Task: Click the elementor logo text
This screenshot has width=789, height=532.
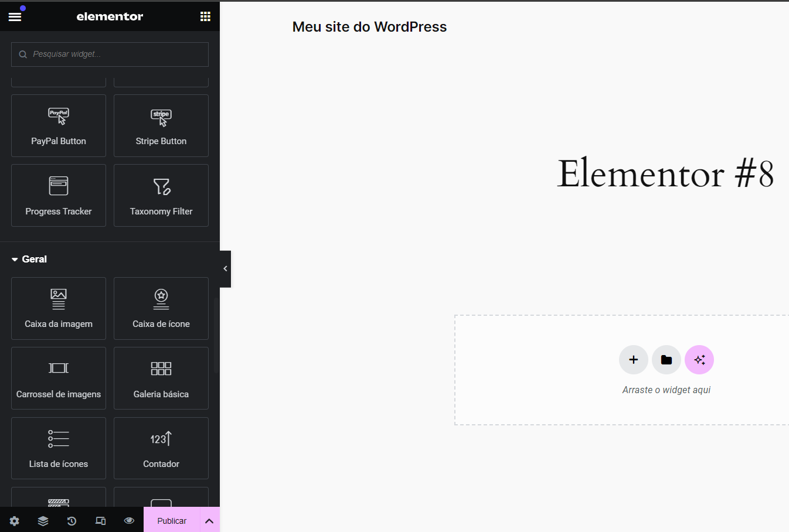Action: (x=110, y=16)
